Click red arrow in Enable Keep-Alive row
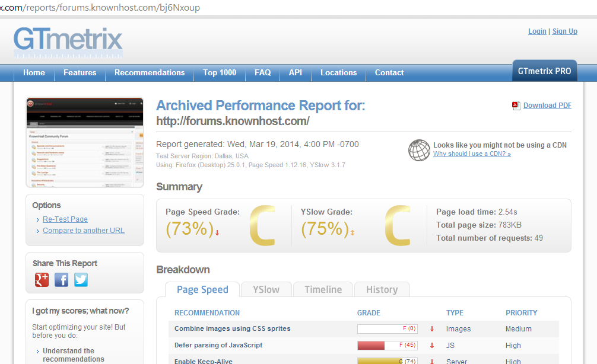The image size is (597, 364). pos(432,362)
